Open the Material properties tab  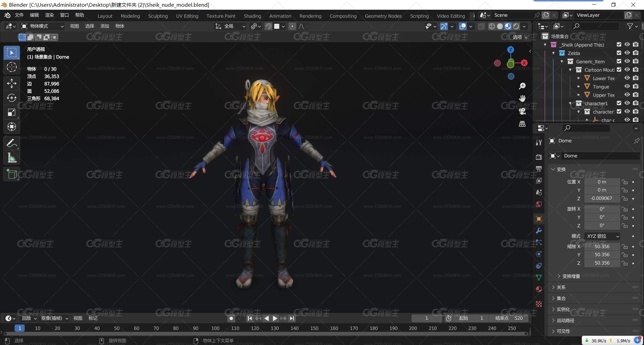coord(539,289)
